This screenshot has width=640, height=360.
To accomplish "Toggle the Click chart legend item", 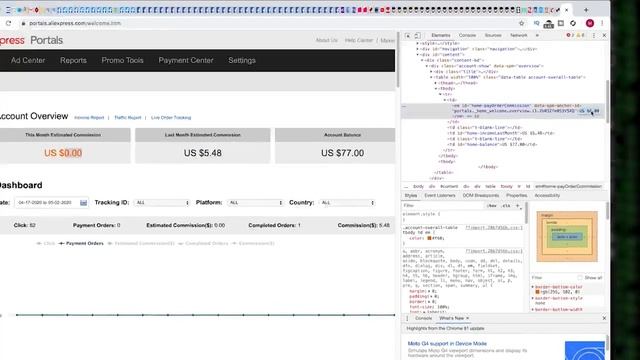I will (x=46, y=243).
